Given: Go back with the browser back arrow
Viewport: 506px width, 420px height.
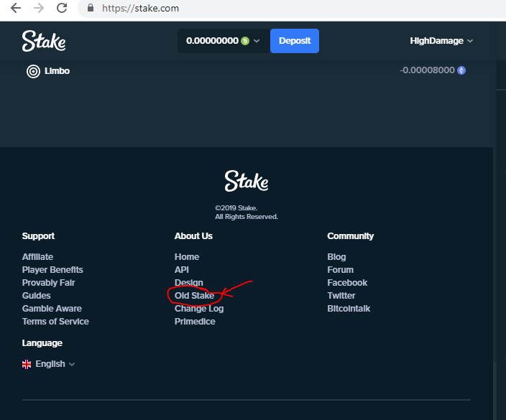Looking at the screenshot, I should pyautogui.click(x=16, y=8).
